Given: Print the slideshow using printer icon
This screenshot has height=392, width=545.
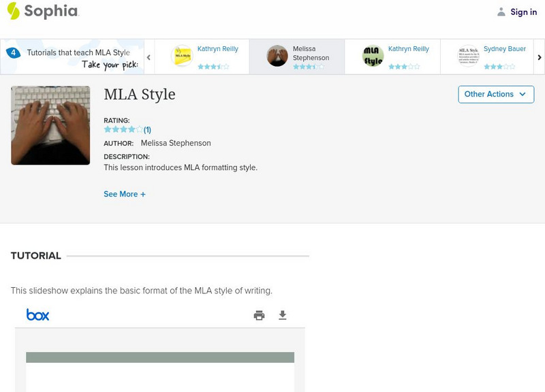Looking at the screenshot, I should point(259,315).
